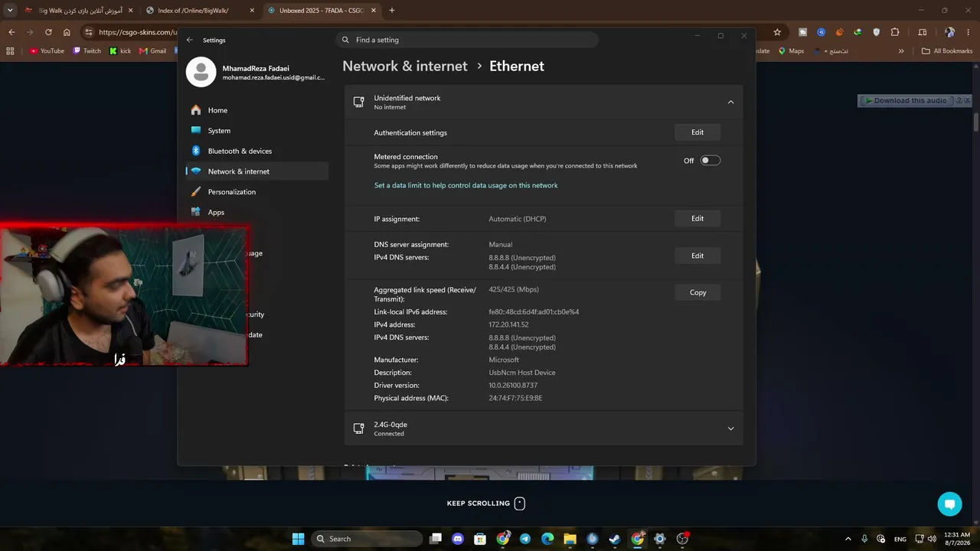Click the ENG language indicator
Screen dimensions: 980x551
[900, 539]
